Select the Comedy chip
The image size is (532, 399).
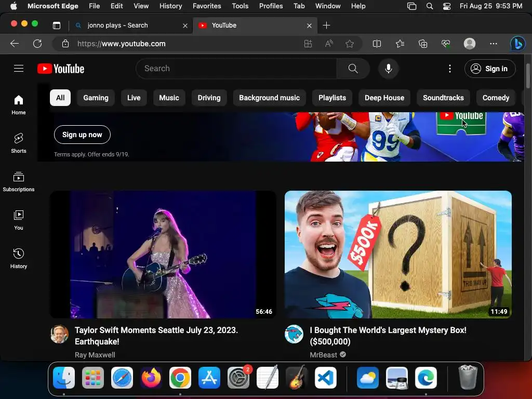pyautogui.click(x=496, y=98)
